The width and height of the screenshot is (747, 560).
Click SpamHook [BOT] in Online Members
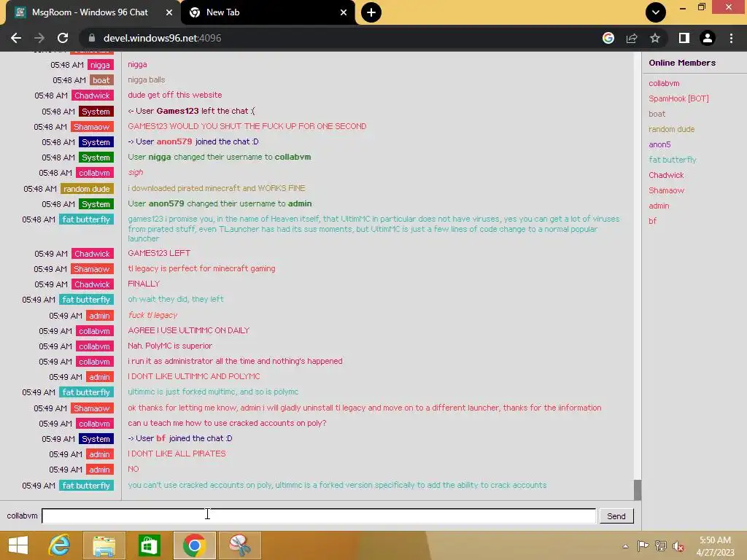(678, 98)
